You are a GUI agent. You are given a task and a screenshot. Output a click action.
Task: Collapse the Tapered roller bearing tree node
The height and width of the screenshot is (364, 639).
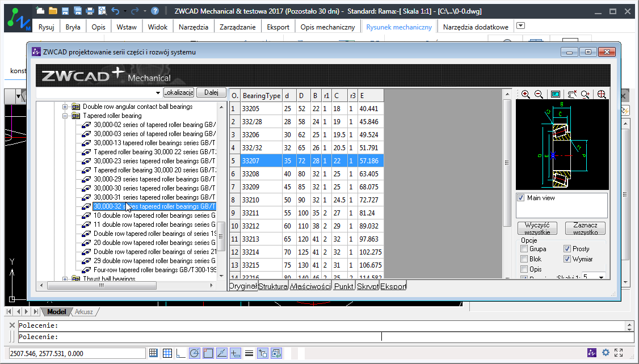pos(65,116)
